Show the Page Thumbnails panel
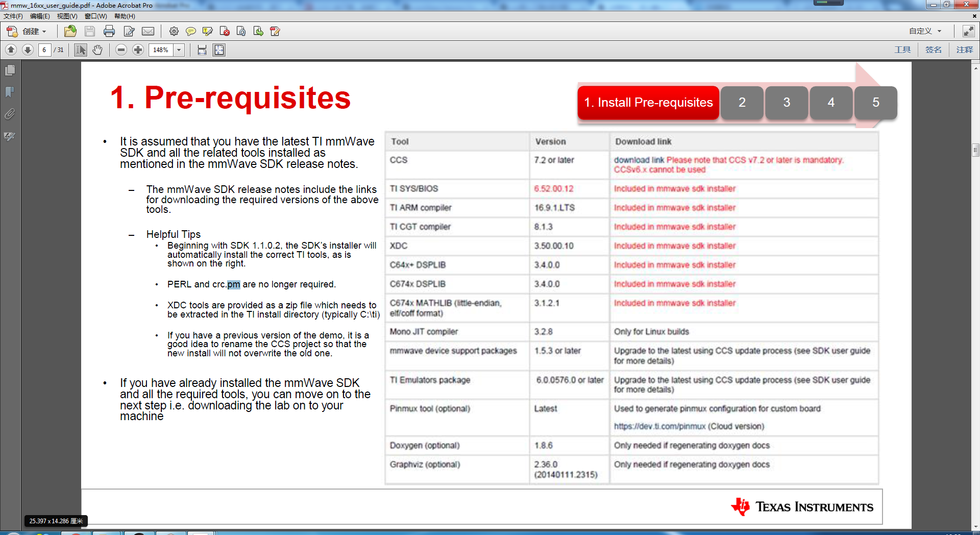Viewport: 980px width, 535px height. (x=10, y=70)
